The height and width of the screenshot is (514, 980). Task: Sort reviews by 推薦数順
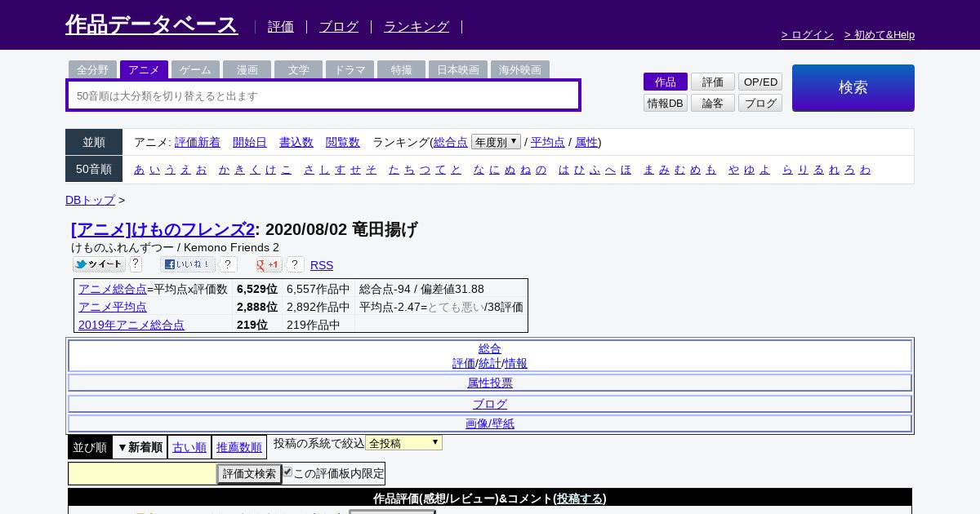[239, 447]
